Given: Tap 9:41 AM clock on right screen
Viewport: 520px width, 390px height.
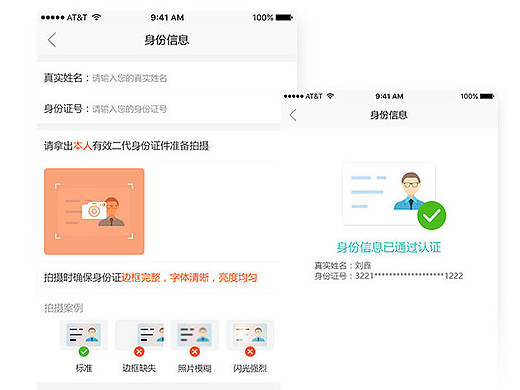Looking at the screenshot, I should [x=389, y=96].
